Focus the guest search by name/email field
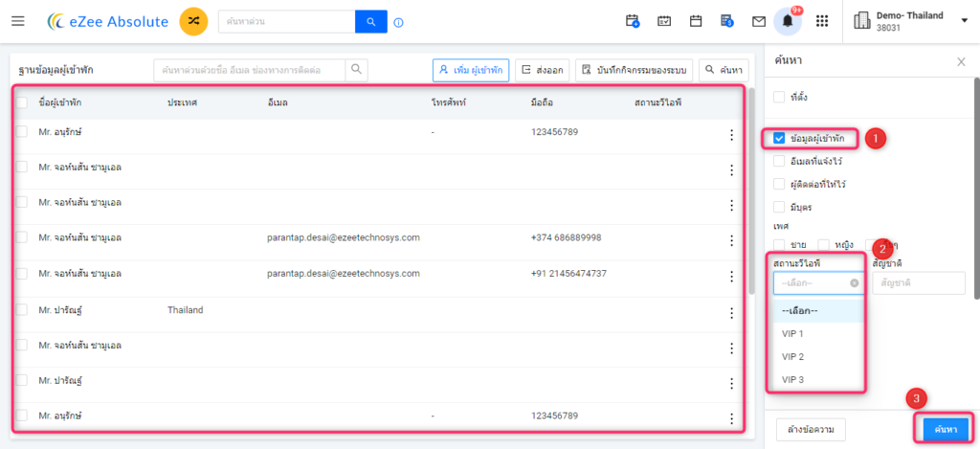Viewport: 980px width, 449px height. coord(250,70)
